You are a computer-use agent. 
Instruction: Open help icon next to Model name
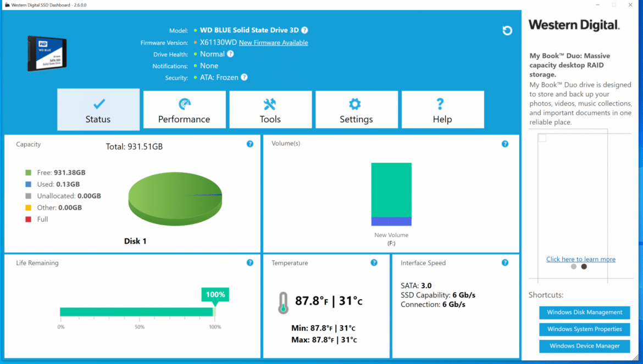tap(304, 30)
